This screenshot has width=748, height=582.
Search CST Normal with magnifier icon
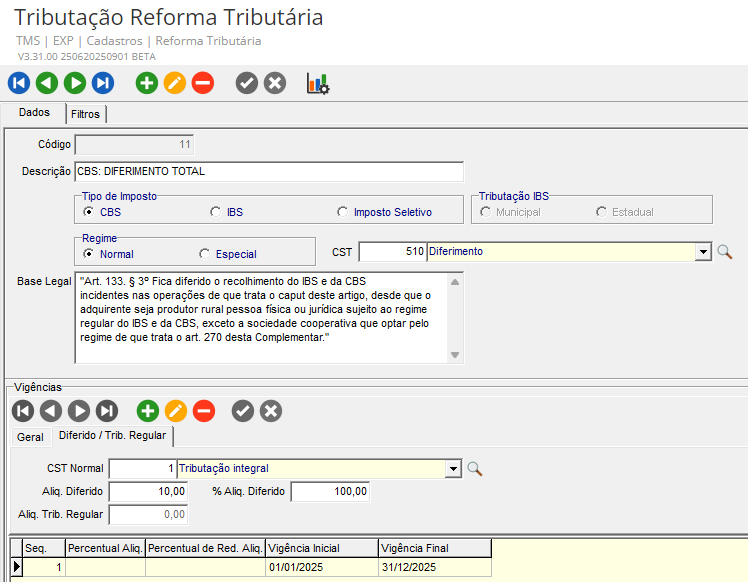475,469
